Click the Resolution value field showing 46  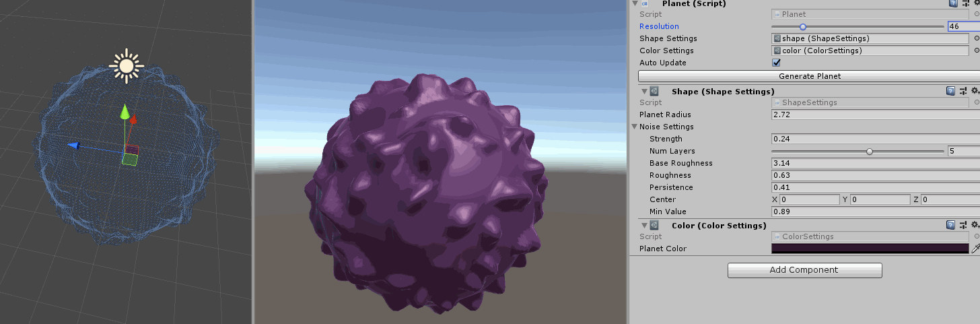tap(963, 26)
